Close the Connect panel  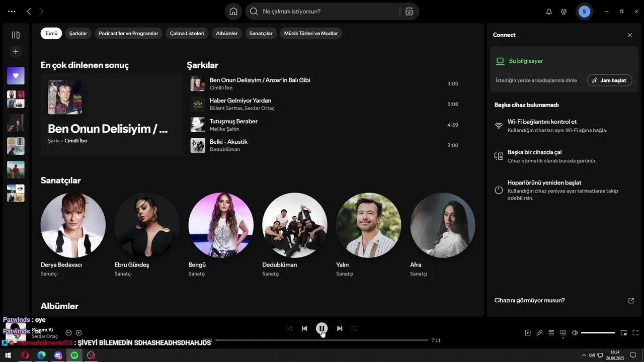pyautogui.click(x=630, y=35)
